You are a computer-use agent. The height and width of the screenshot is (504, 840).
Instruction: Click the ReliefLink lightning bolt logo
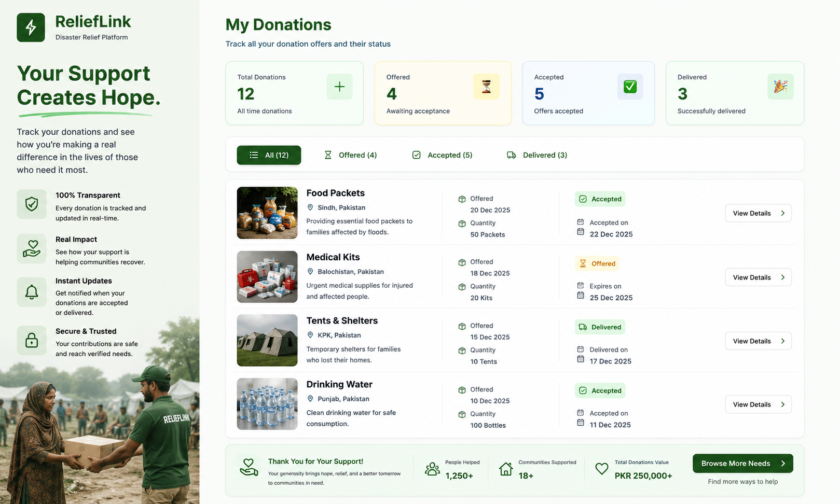31,27
